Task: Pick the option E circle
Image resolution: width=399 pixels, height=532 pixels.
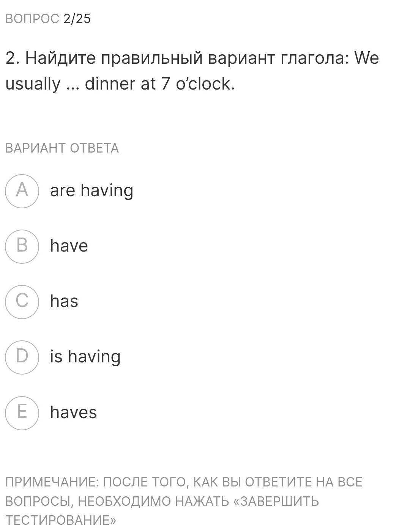Action: (x=22, y=412)
